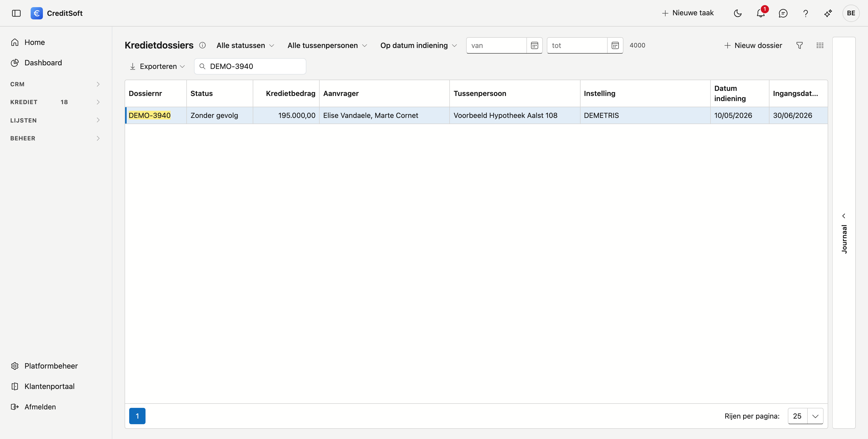Open calendar picker for van date
This screenshot has height=439, width=868.
(534, 45)
